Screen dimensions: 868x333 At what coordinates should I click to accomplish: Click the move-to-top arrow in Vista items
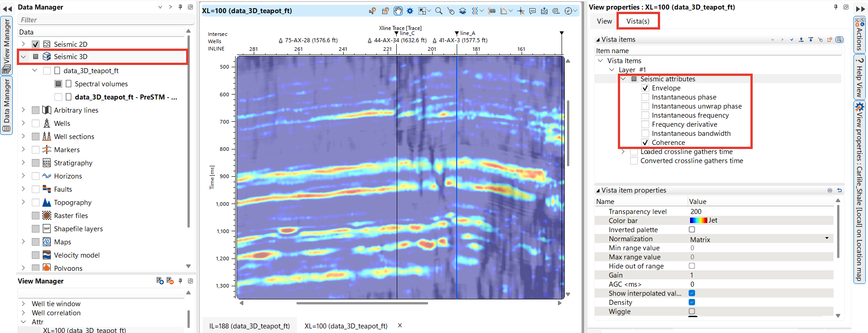(801, 40)
